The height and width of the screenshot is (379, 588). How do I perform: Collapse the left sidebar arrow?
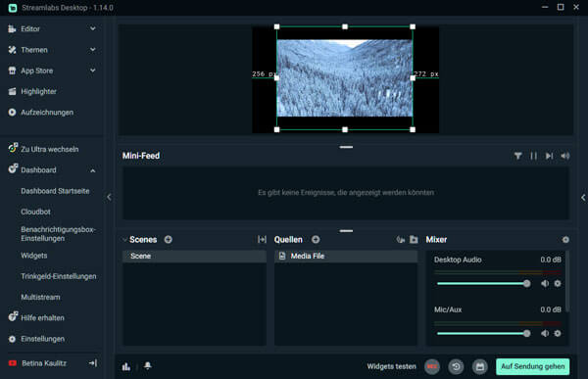pyautogui.click(x=109, y=197)
